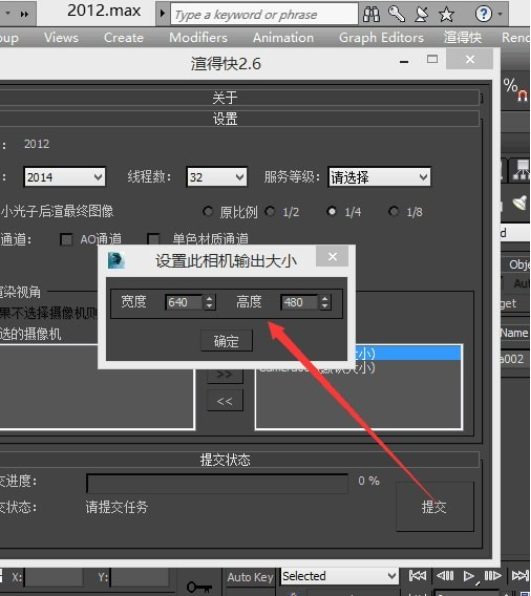Open the 服务等级 请选择 dropdown
This screenshot has width=531, height=596.
click(379, 177)
